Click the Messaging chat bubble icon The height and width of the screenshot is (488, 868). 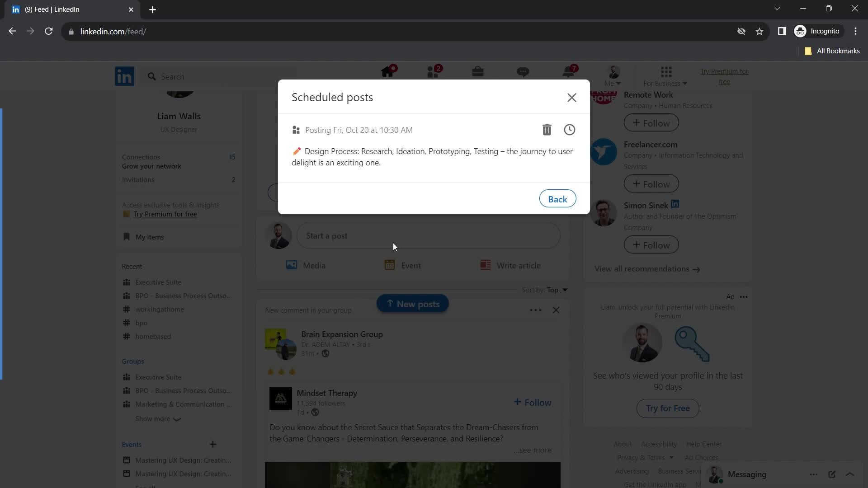point(524,72)
